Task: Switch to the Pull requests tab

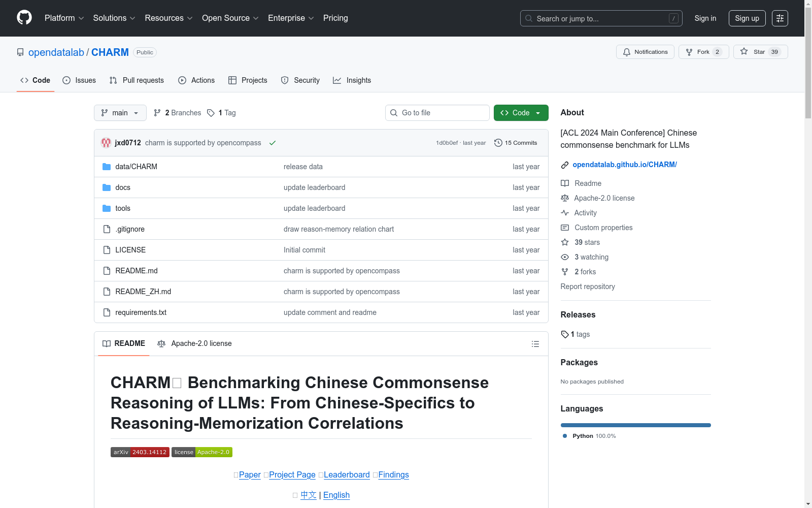Action: point(137,80)
